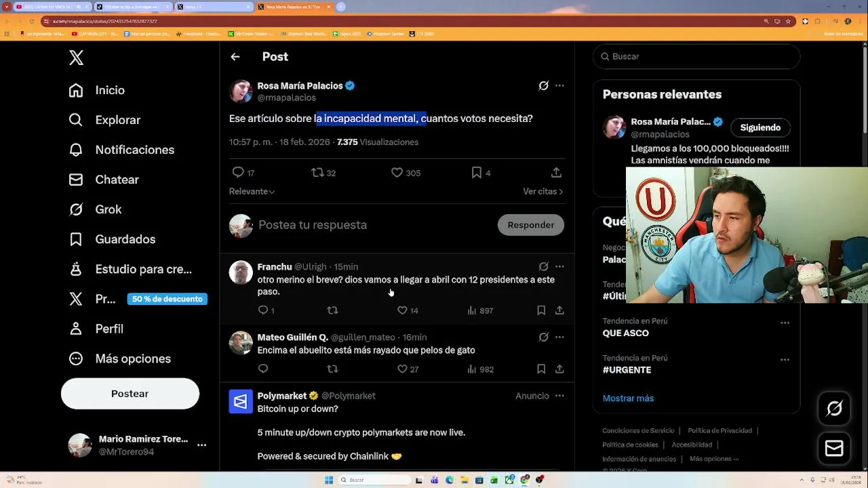Open more options on Polymarket ad
Image resolution: width=868 pixels, height=488 pixels.
click(559, 396)
